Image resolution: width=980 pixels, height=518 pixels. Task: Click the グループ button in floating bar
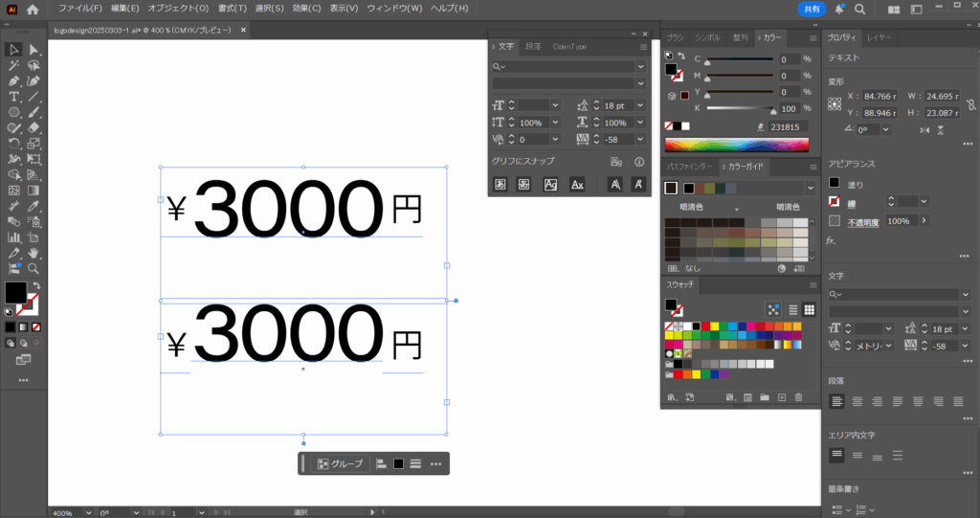tap(341, 463)
